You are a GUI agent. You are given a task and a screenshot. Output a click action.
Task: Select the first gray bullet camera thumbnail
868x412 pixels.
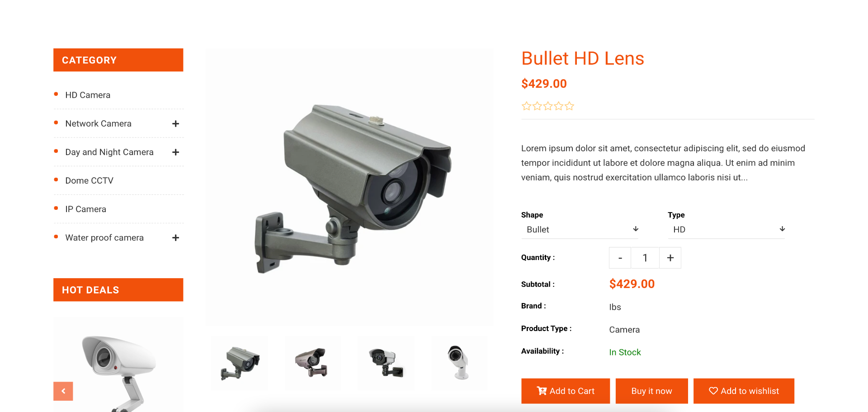coord(240,363)
